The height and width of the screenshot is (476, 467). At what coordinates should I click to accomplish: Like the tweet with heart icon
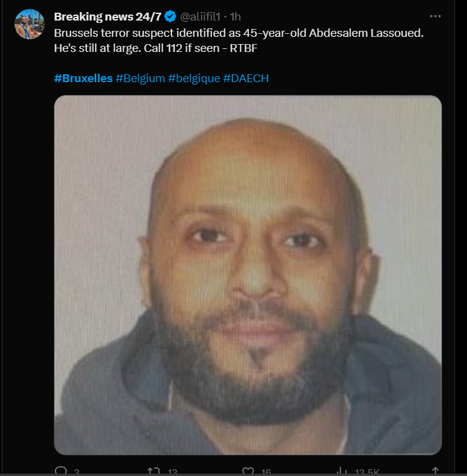click(x=248, y=471)
